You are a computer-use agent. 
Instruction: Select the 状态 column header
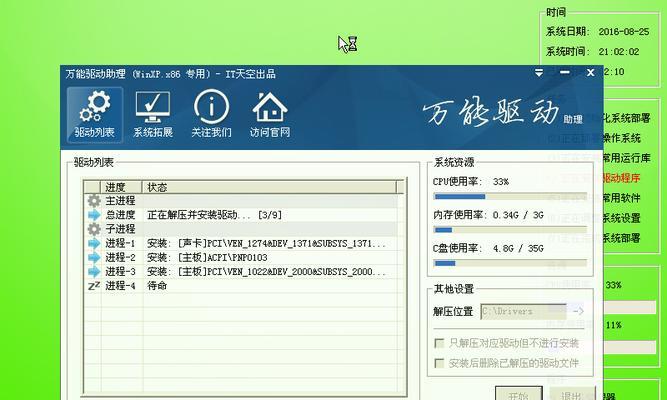[269, 187]
